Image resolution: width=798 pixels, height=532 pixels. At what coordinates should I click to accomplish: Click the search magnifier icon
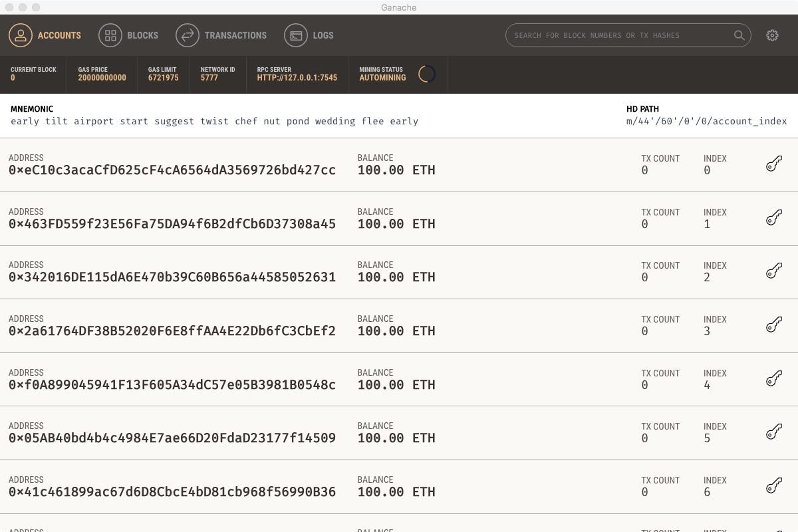tap(739, 35)
